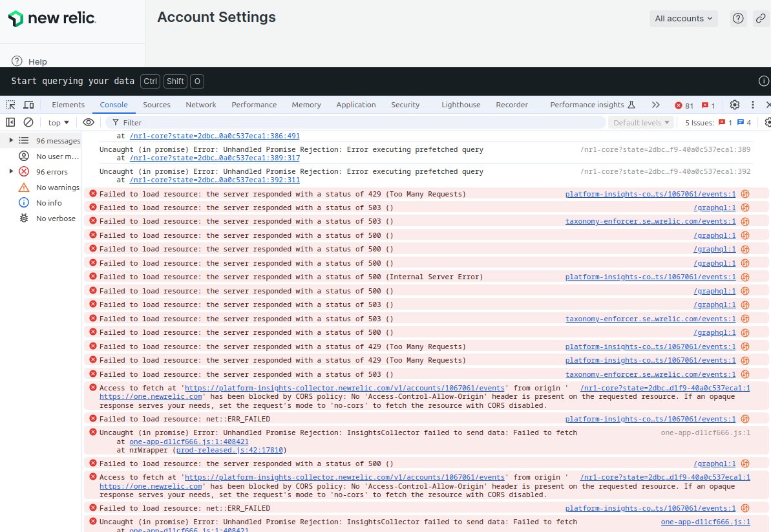The width and height of the screenshot is (771, 532).
Task: Open first https://one.newrelic.com origin link
Action: pyautogui.click(x=151, y=397)
